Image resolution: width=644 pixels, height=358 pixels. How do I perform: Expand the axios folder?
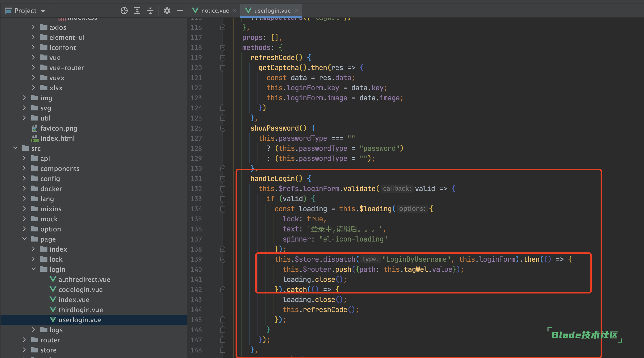click(33, 27)
